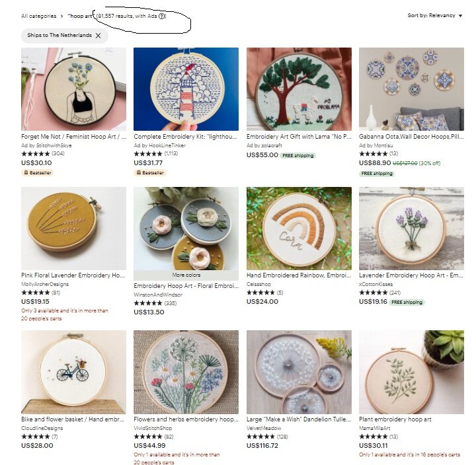
Task: Click Bestseller badge under US$30.10 listing
Action: tap(37, 172)
